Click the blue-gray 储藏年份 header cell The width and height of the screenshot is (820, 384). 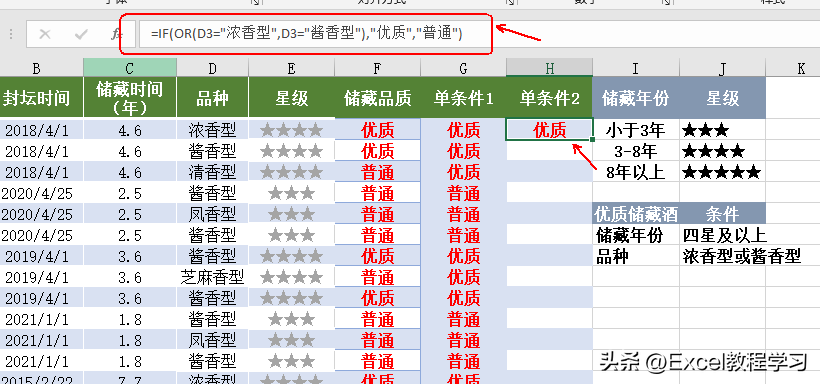pos(635,97)
